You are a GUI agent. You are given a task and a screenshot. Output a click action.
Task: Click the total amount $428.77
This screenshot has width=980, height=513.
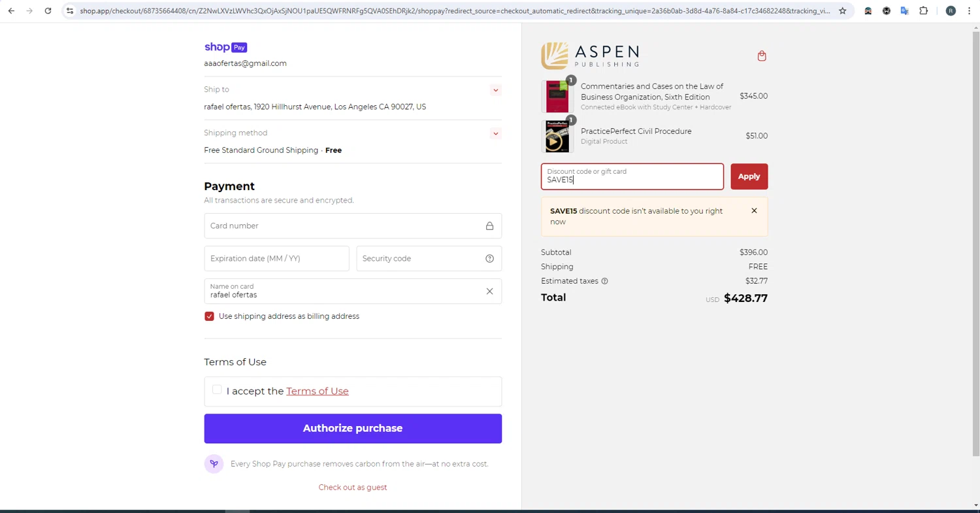click(745, 298)
